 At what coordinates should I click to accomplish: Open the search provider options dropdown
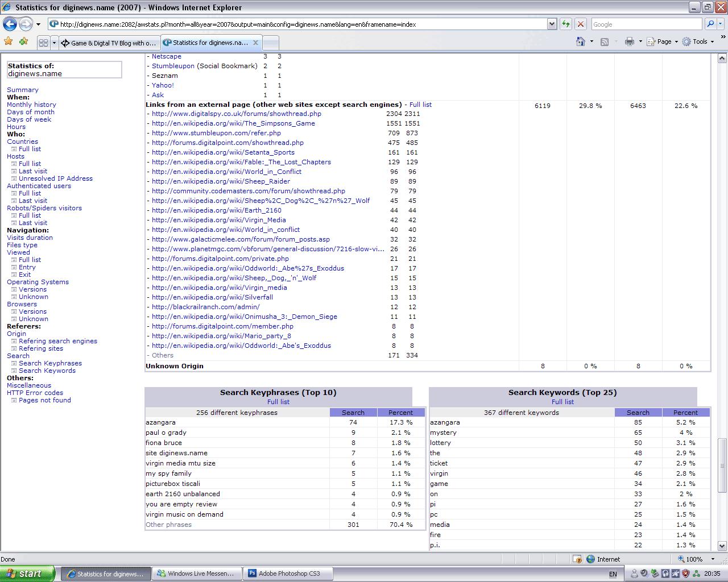pos(720,24)
